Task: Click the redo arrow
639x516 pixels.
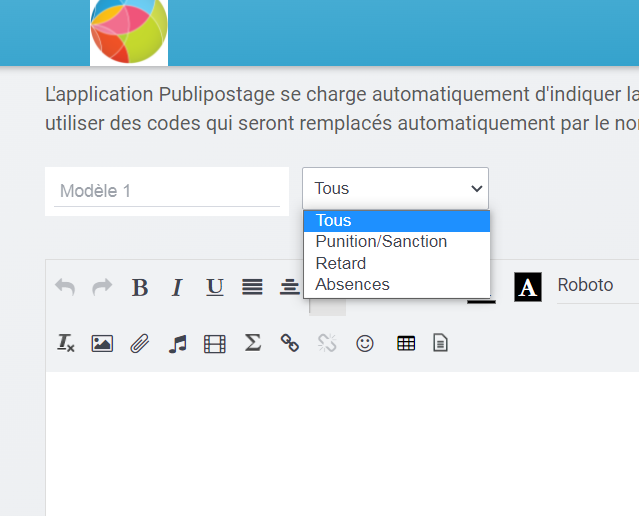Action: point(102,288)
